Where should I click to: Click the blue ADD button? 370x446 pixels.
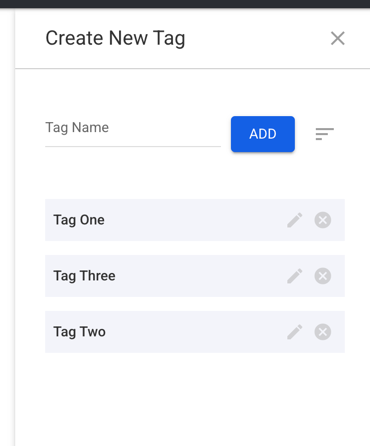pos(263,134)
